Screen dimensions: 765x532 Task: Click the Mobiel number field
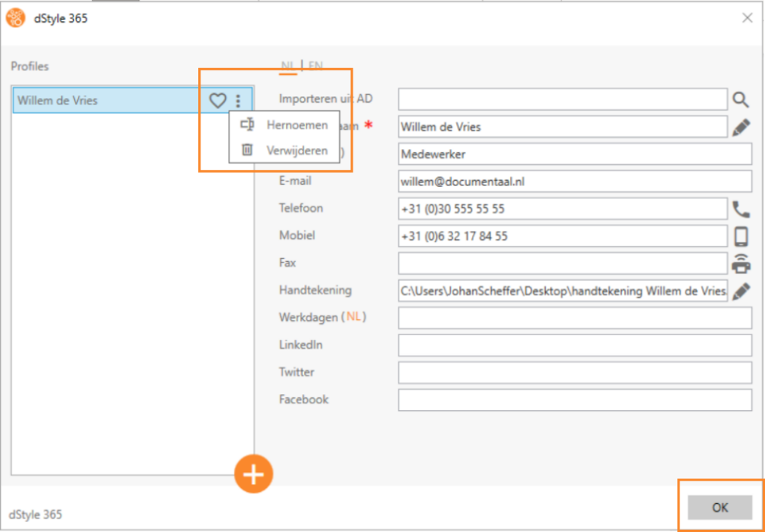point(563,237)
